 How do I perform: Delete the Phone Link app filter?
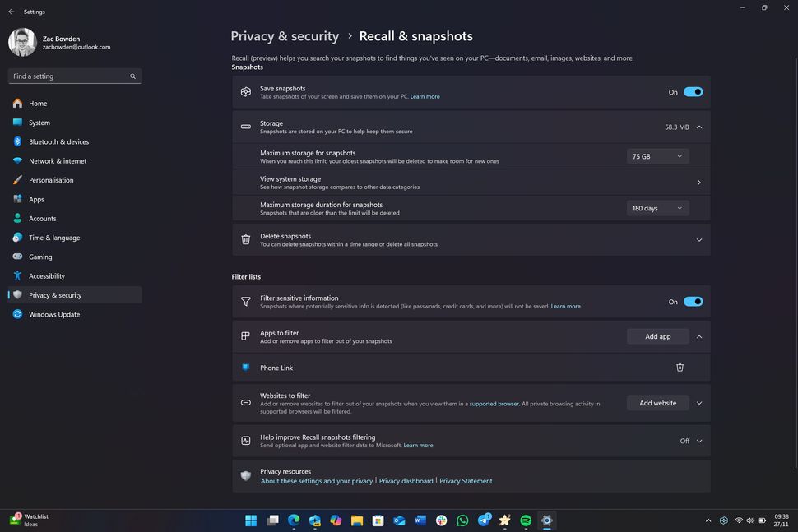(x=680, y=368)
